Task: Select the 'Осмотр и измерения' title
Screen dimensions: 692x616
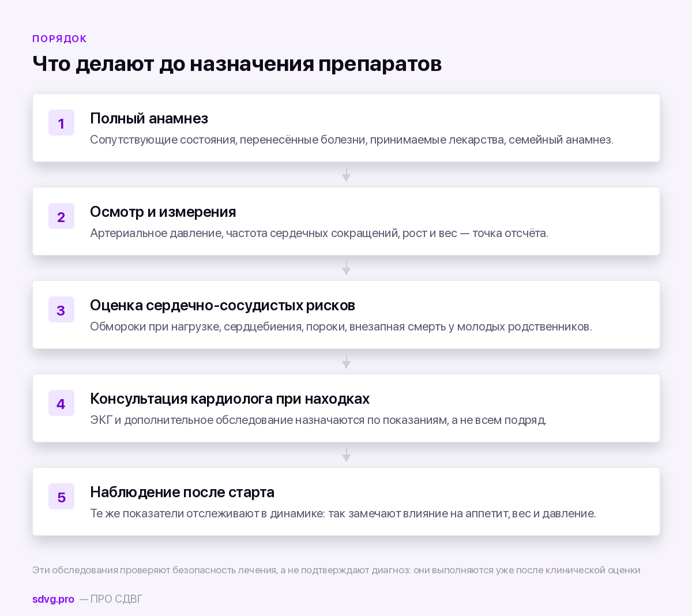Action: pos(163,212)
